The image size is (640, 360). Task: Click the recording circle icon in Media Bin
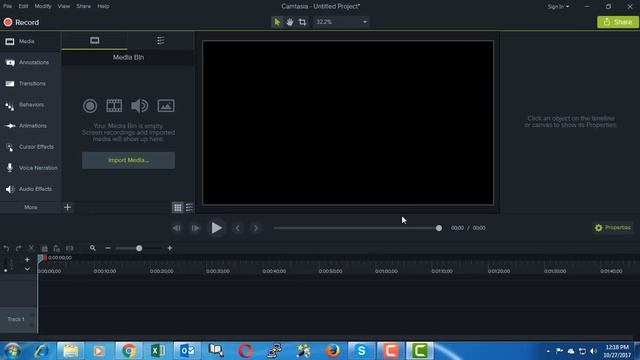click(90, 106)
